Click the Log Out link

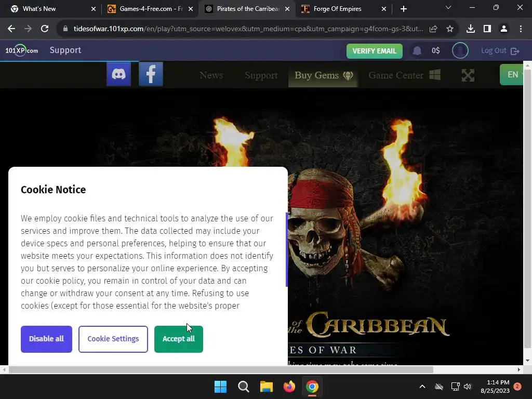(x=500, y=51)
